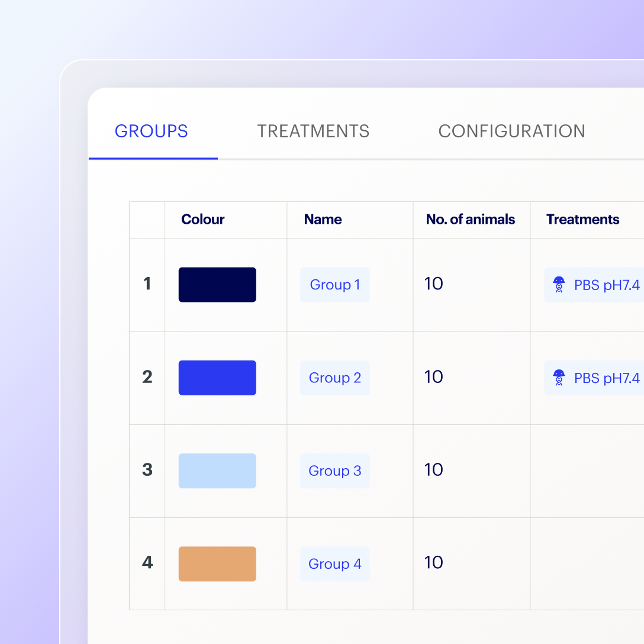Screen dimensions: 644x644
Task: Pick the dark navy colour swatch of Group 1
Action: coord(217,285)
